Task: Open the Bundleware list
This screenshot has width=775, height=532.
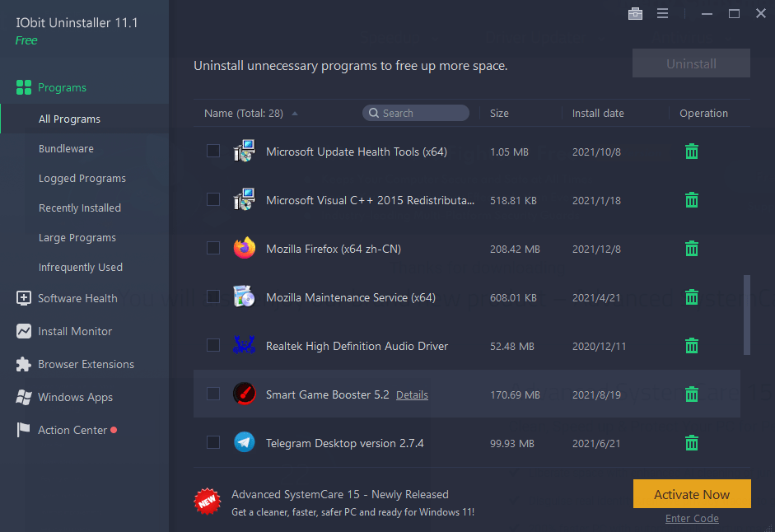Action: 66,149
